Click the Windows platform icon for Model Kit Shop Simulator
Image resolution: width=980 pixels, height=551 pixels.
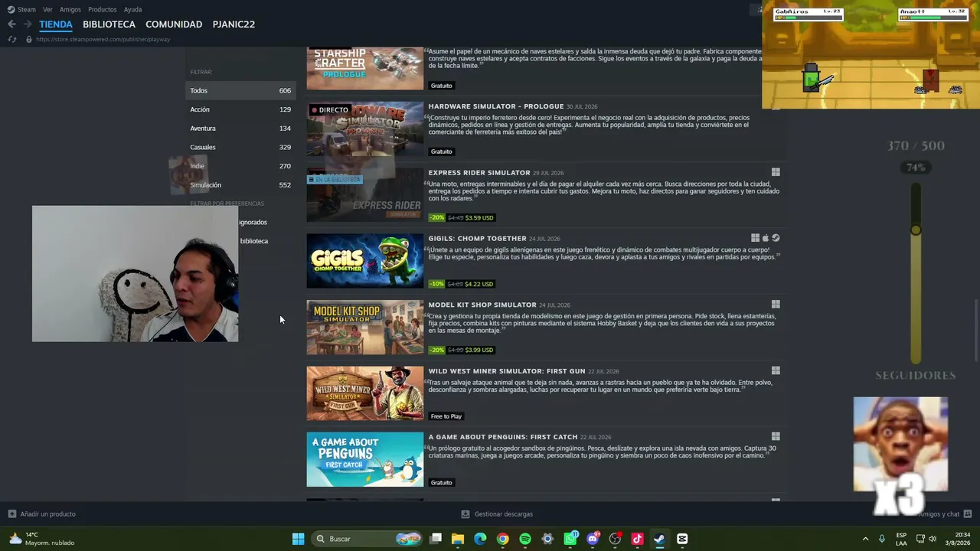(776, 305)
